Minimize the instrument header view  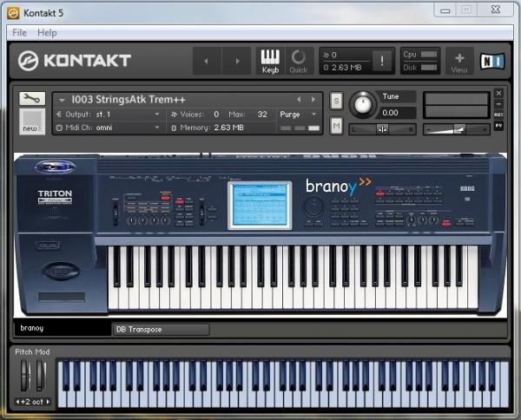(x=498, y=104)
